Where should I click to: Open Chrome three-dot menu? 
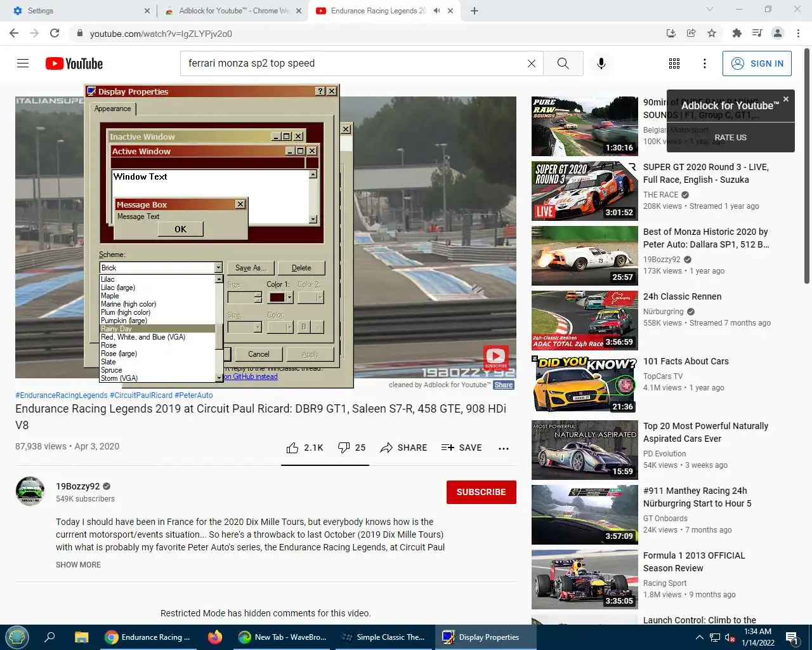pos(798,33)
